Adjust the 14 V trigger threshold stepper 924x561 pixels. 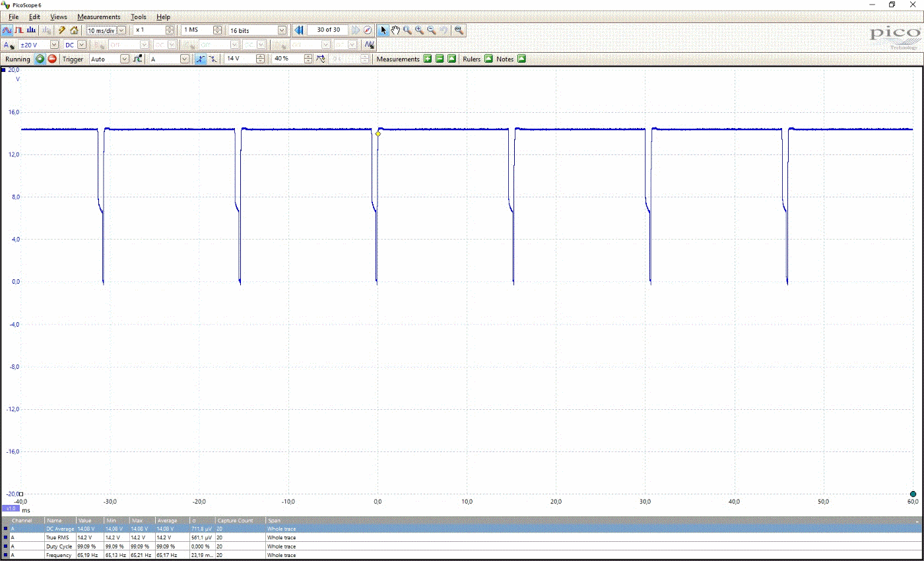point(261,59)
